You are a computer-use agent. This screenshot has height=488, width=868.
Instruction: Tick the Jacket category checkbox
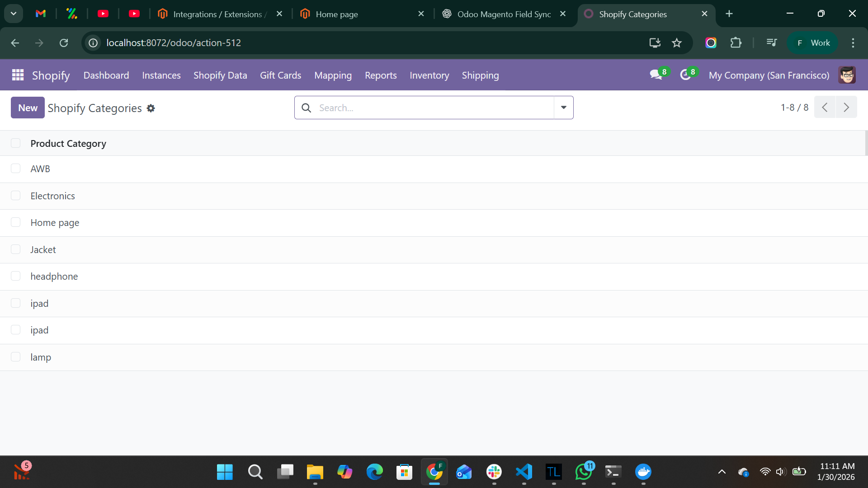click(x=16, y=249)
